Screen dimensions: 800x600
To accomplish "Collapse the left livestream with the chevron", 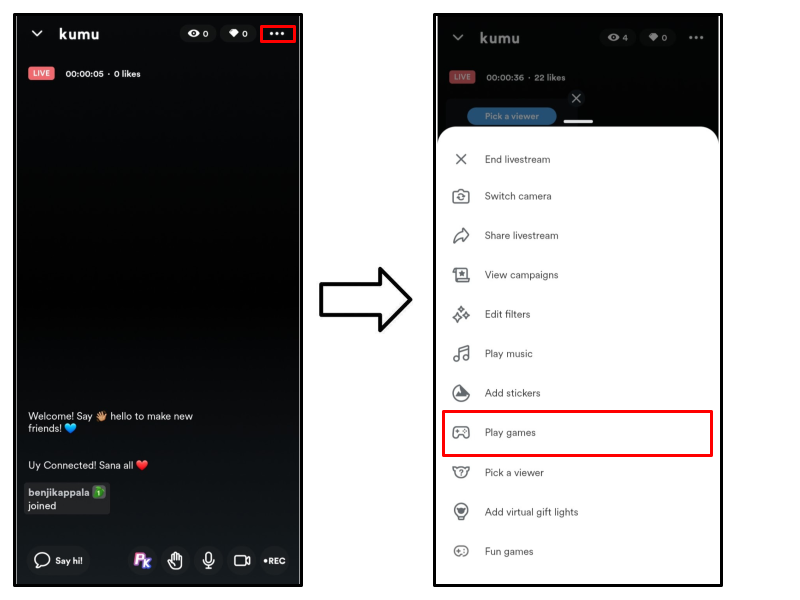I will click(x=37, y=34).
